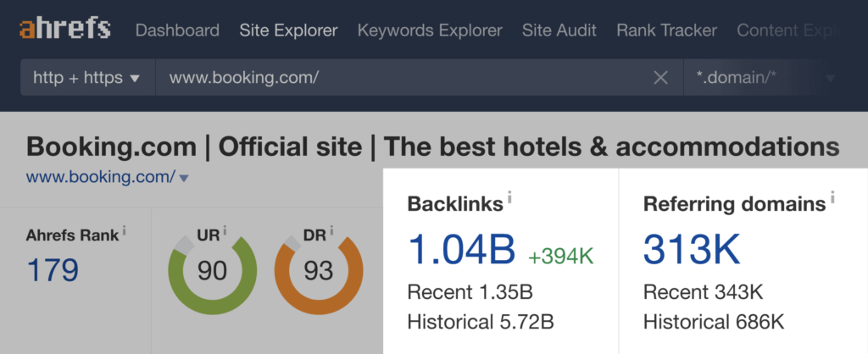Go to Site Audit

tap(559, 30)
